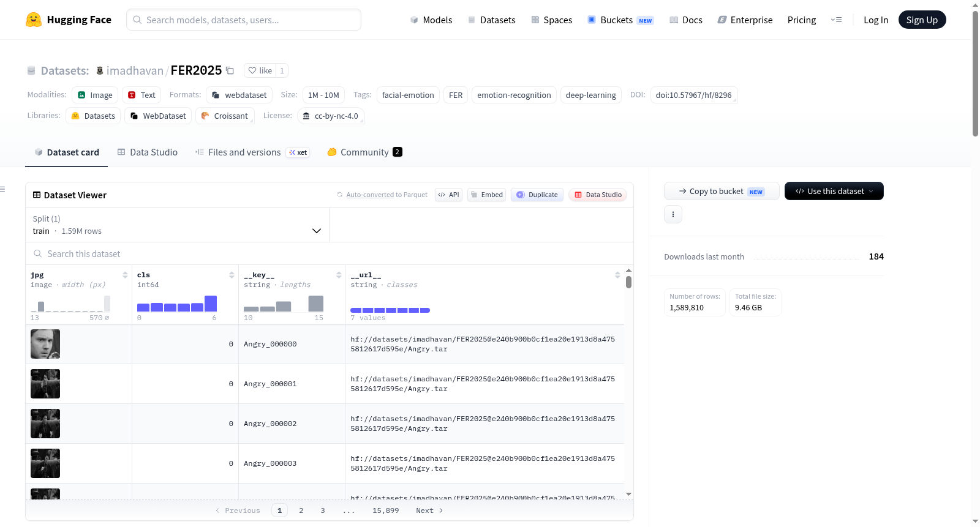Screen dimensions: 980x527
Task: Click the dataset table vertical scrollbar
Action: (628, 282)
